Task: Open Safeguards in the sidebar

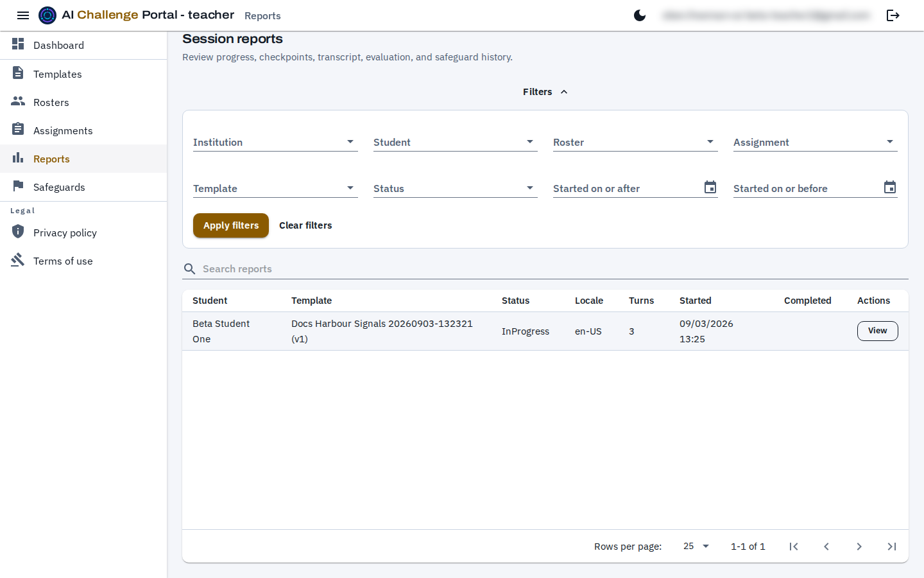Action: tap(83, 187)
